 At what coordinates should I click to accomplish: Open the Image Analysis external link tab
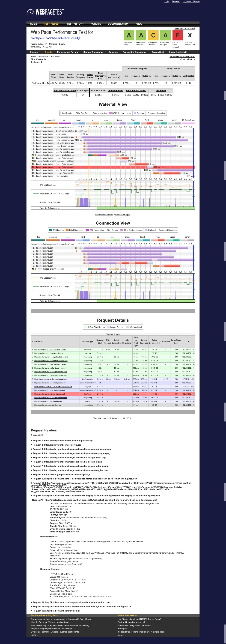tap(178, 52)
